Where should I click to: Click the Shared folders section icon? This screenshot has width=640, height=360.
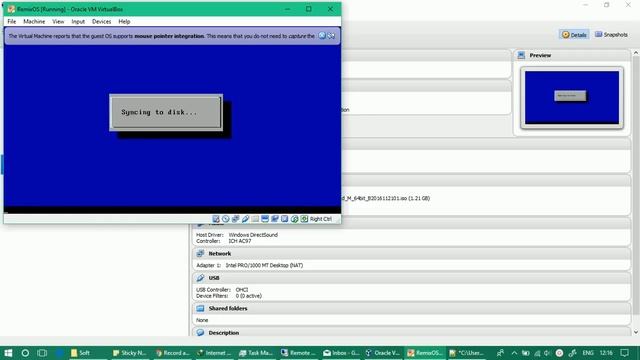pos(200,309)
